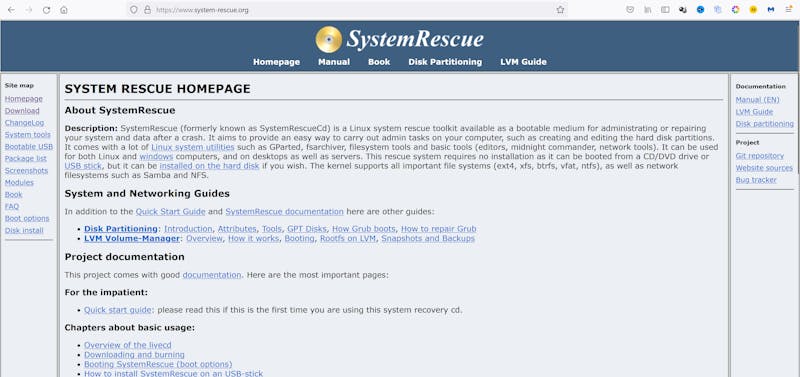Screen dimensions: 800x377
Task: Open Overview of the livecd link
Action: click(128, 345)
